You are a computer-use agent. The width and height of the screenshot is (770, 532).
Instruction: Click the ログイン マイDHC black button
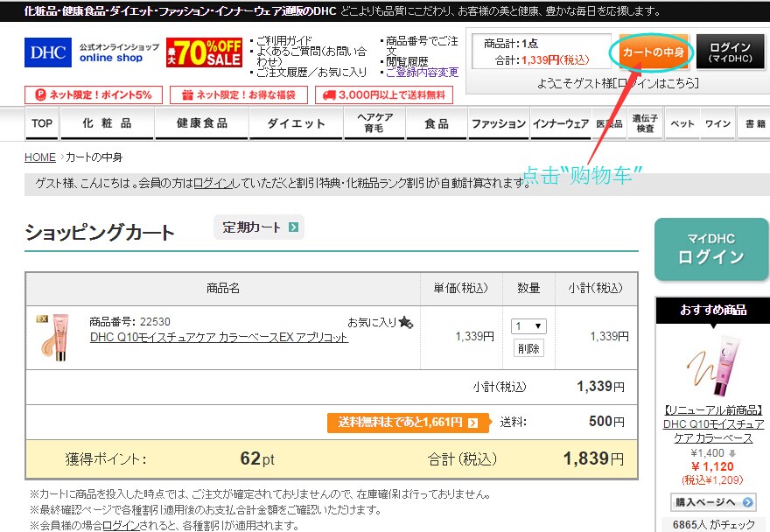[731, 51]
